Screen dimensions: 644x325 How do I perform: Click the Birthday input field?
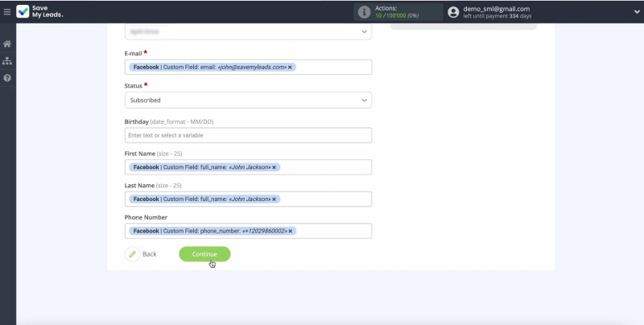pos(248,135)
